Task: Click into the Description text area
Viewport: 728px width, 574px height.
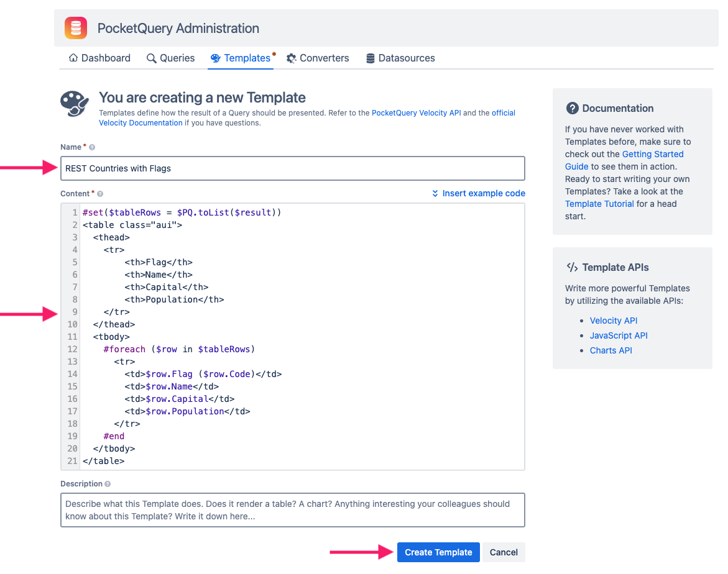Action: pyautogui.click(x=292, y=510)
